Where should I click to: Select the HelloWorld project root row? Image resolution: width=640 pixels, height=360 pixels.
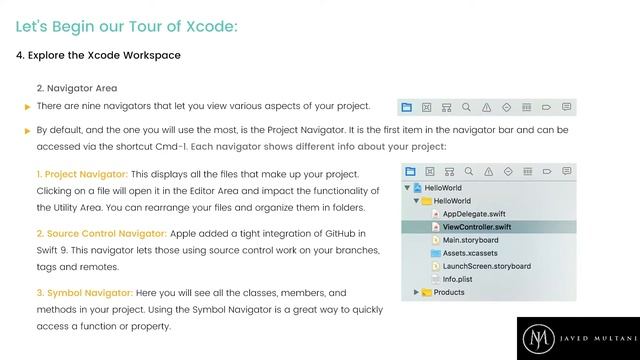point(489,188)
